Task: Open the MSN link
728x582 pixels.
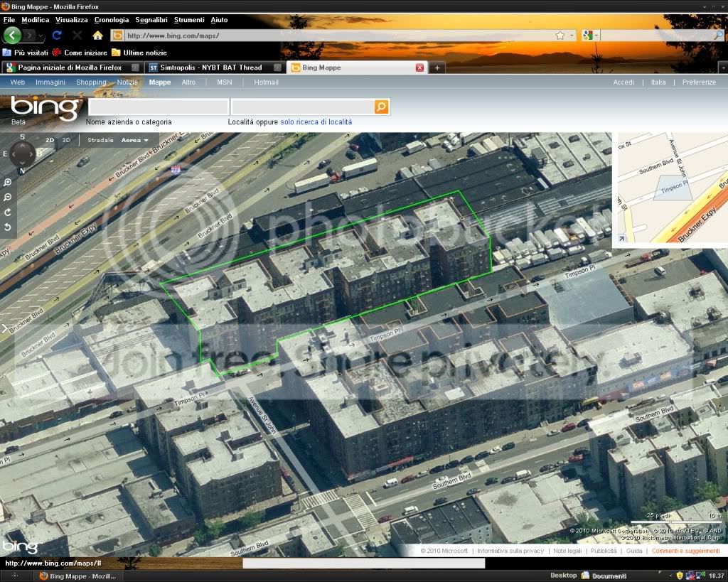Action: click(x=224, y=82)
